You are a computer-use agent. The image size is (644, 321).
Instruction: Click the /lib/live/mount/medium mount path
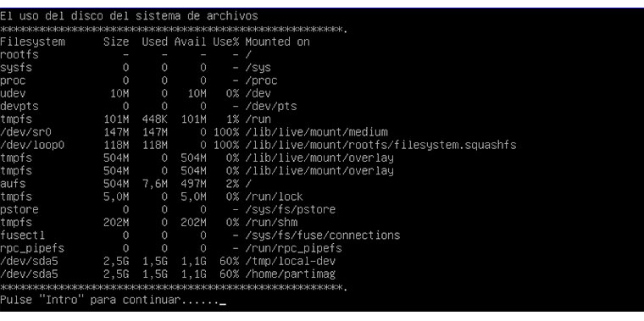click(x=316, y=132)
